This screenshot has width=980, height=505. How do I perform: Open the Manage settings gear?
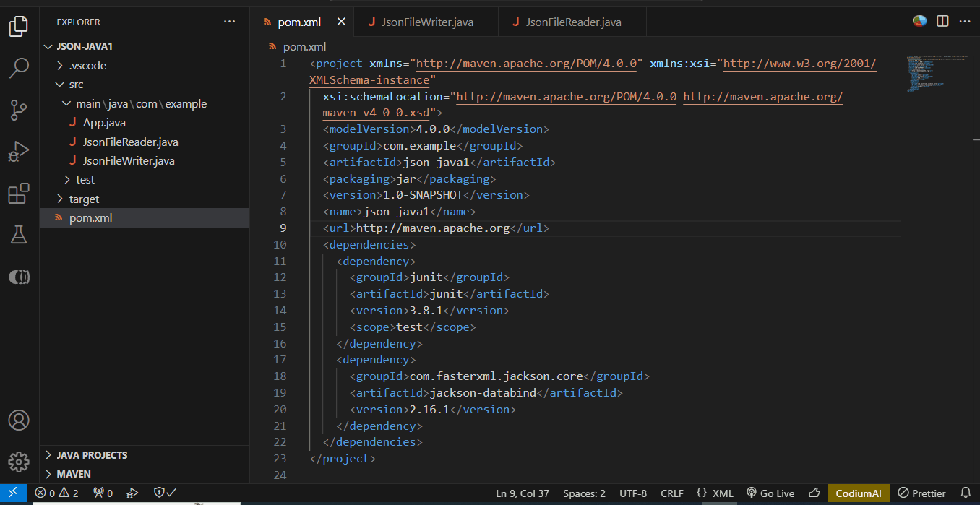point(19,462)
